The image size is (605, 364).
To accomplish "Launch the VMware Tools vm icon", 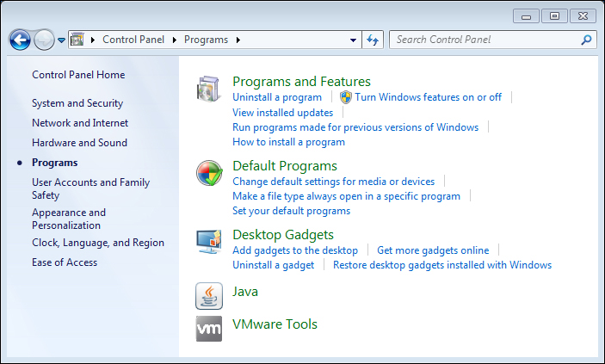I will click(x=209, y=329).
